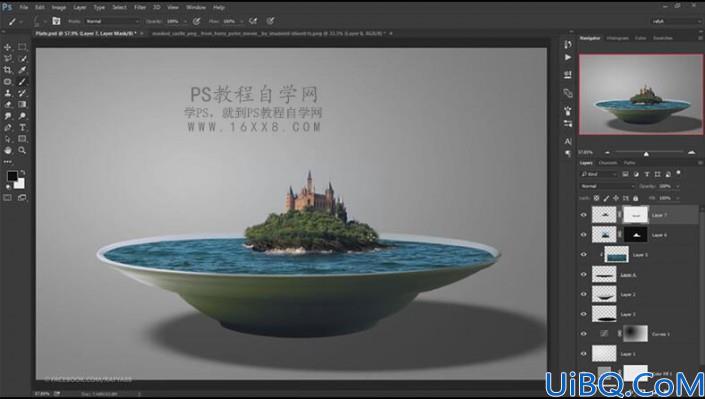Open the Actions panel play icon
Image resolution: width=705 pixels, height=399 pixels.
568,58
